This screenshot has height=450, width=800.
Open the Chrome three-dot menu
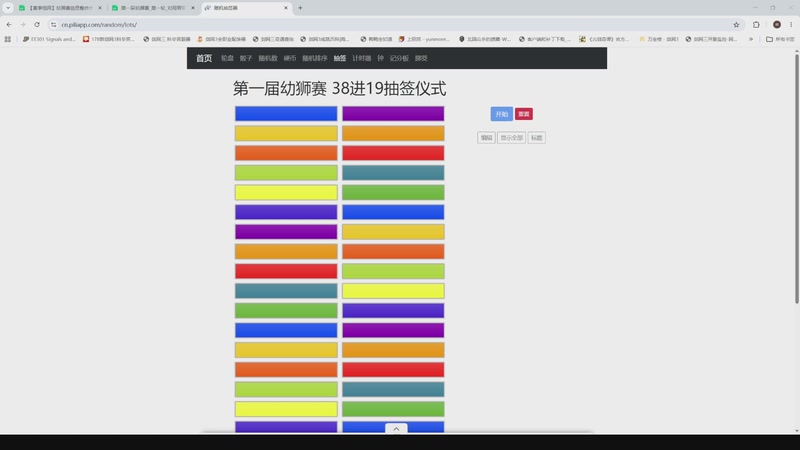click(791, 24)
